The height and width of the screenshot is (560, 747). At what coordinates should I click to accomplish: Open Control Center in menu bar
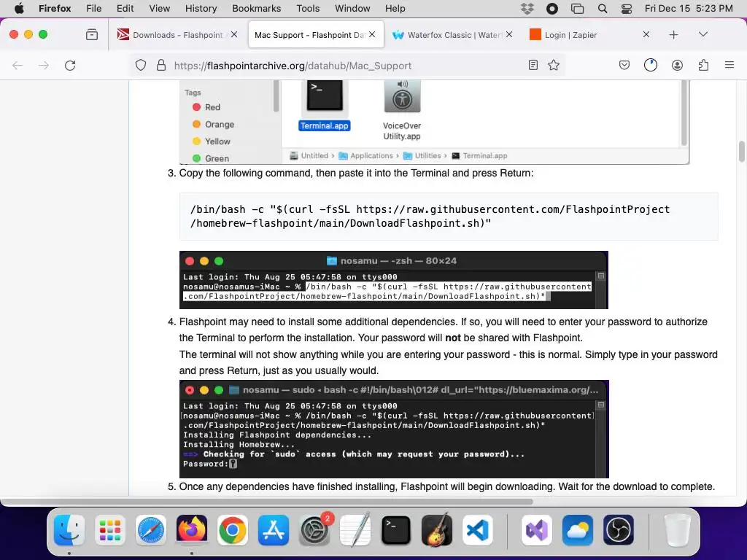[x=627, y=9]
